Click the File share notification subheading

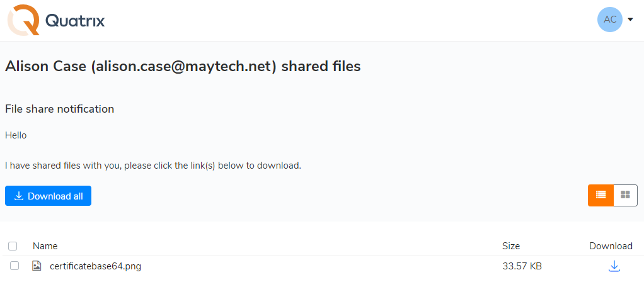(x=59, y=109)
